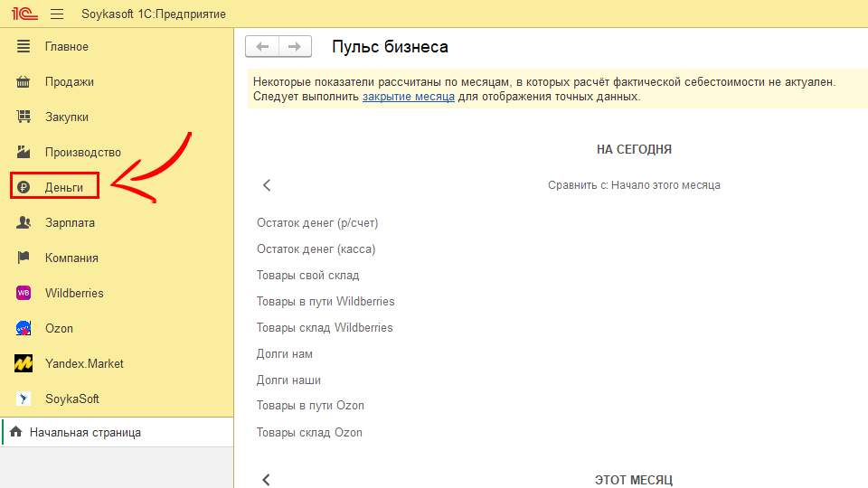Follow the закрытие месяца link
This screenshot has width=868, height=488.
pyautogui.click(x=408, y=97)
